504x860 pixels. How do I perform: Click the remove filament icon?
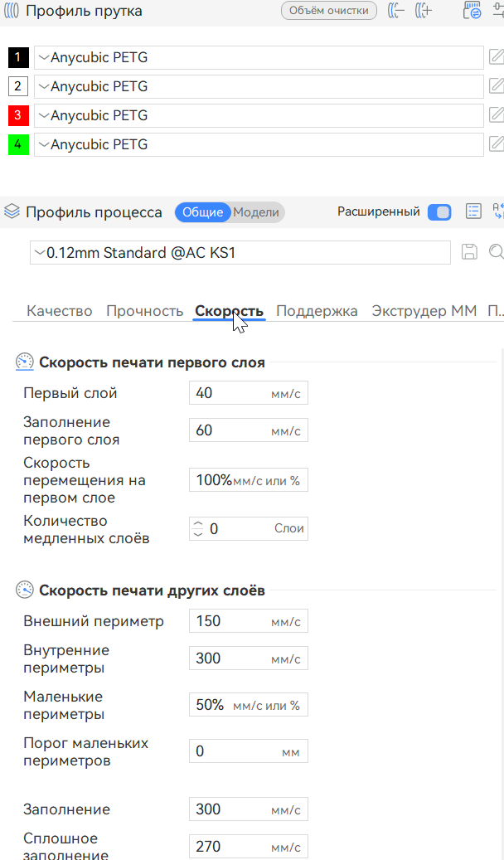(397, 11)
